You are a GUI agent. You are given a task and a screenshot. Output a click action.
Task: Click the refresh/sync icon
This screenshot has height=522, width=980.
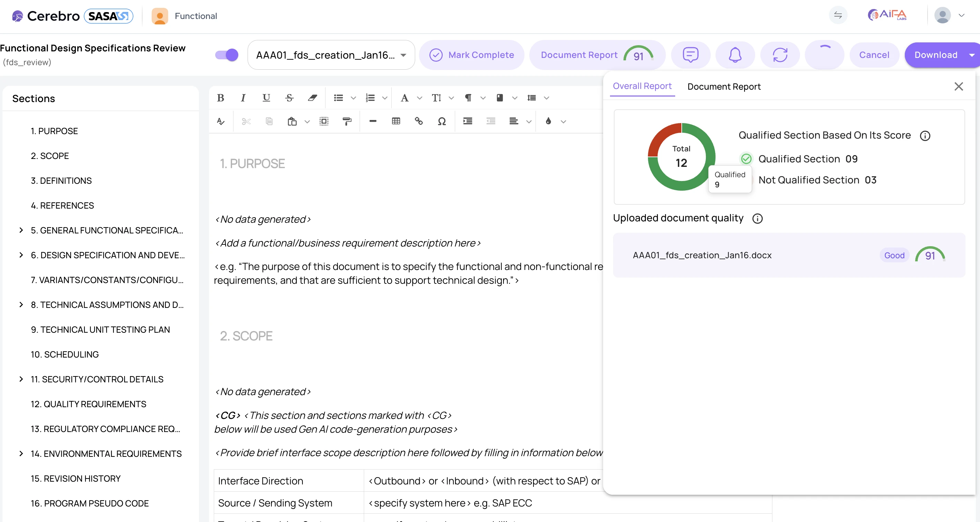[780, 55]
